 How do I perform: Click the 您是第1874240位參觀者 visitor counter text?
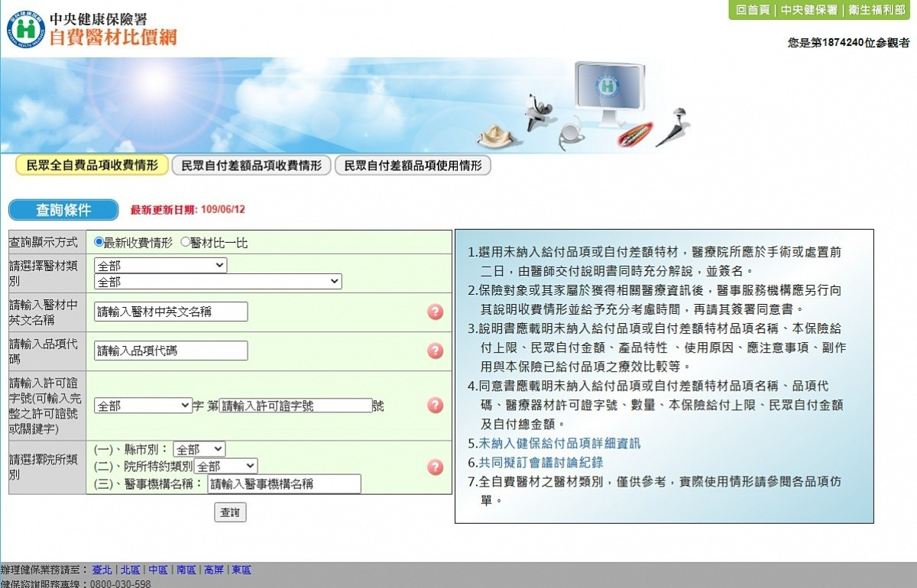pos(849,43)
